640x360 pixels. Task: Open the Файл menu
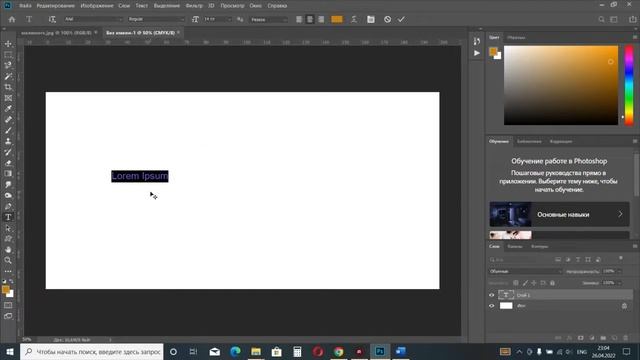point(25,6)
